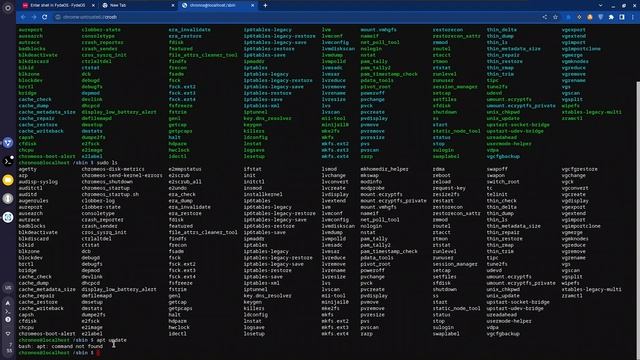The image size is (640, 360).
Task: Go forward in browser history
Action: [34, 17]
